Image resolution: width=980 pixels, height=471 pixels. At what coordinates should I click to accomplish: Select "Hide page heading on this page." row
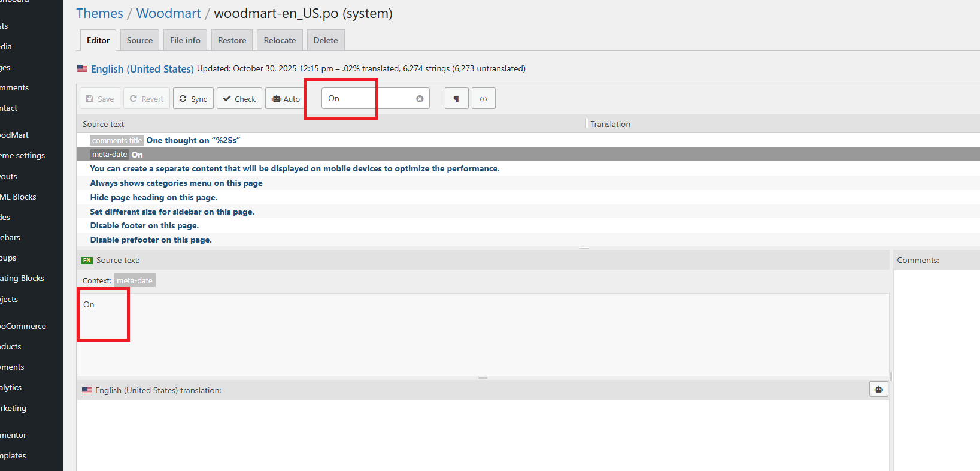coord(528,197)
